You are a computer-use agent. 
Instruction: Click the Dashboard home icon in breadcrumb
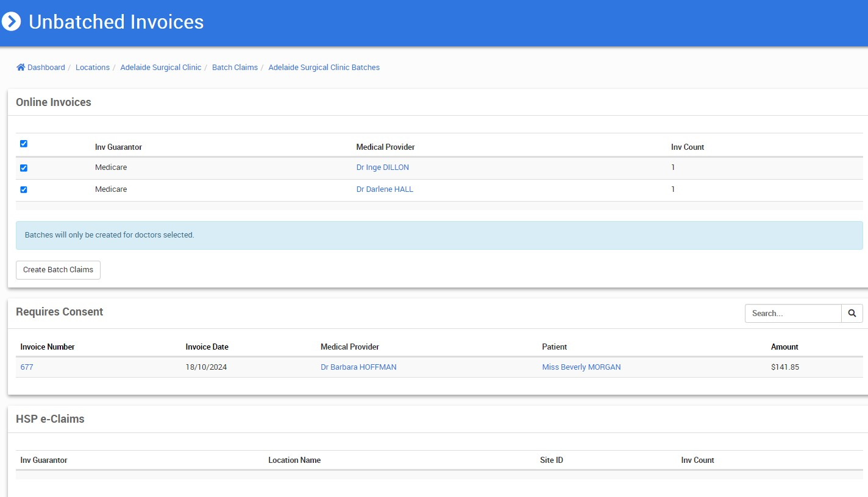click(x=21, y=68)
